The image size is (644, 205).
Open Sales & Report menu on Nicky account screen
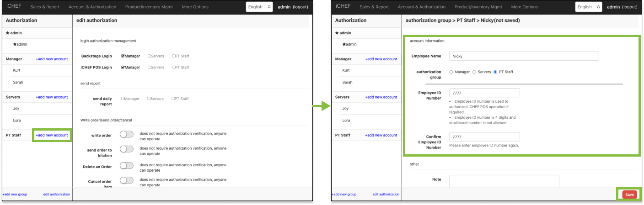pyautogui.click(x=374, y=7)
